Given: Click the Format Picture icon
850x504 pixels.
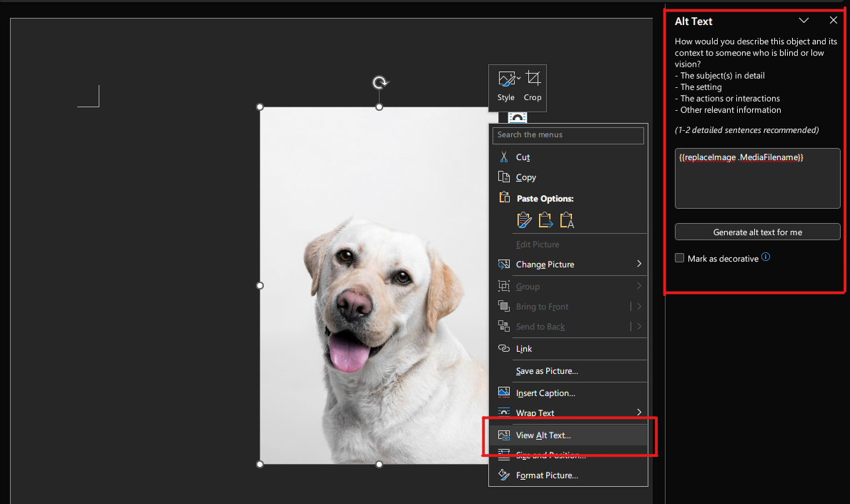Looking at the screenshot, I should point(505,475).
